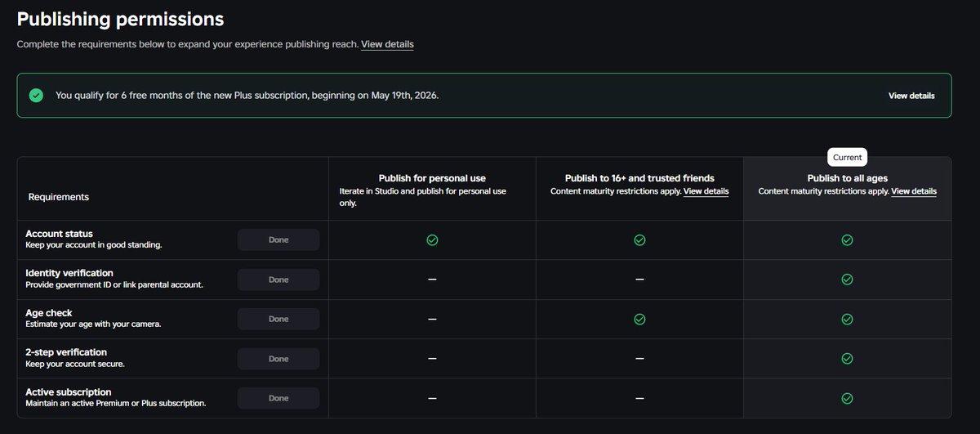Image resolution: width=980 pixels, height=434 pixels.
Task: Click Account status checkmark under Publish for personal use
Action: (432, 240)
